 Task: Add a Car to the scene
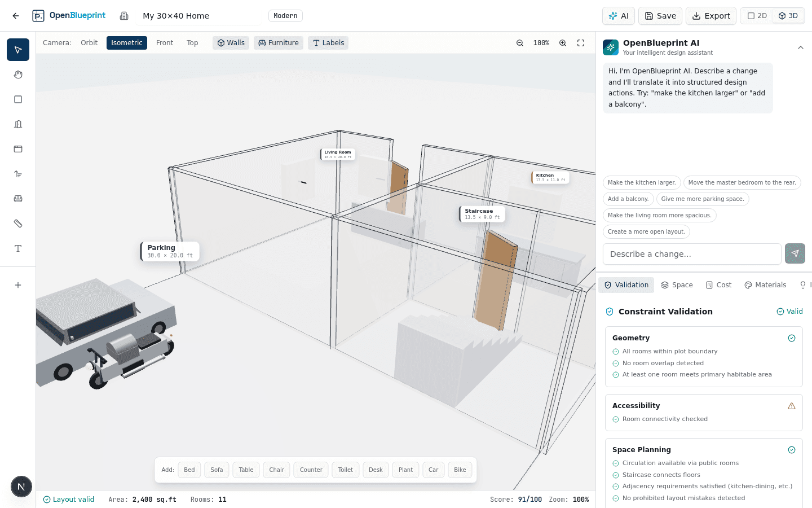click(x=433, y=470)
